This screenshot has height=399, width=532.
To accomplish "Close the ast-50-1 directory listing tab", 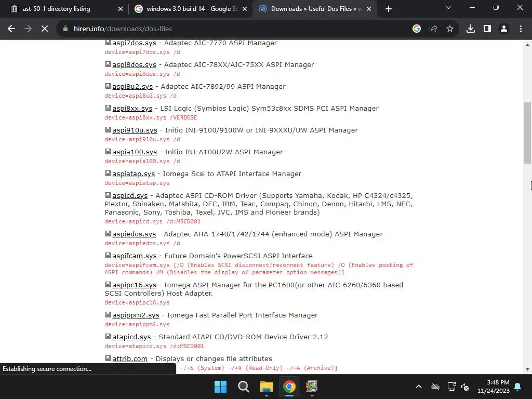I will click(120, 9).
